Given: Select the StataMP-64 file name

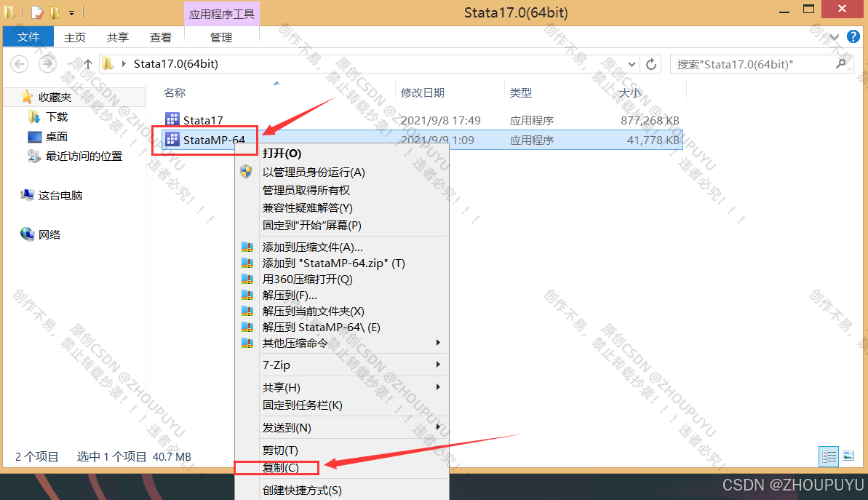Looking at the screenshot, I should coord(214,140).
